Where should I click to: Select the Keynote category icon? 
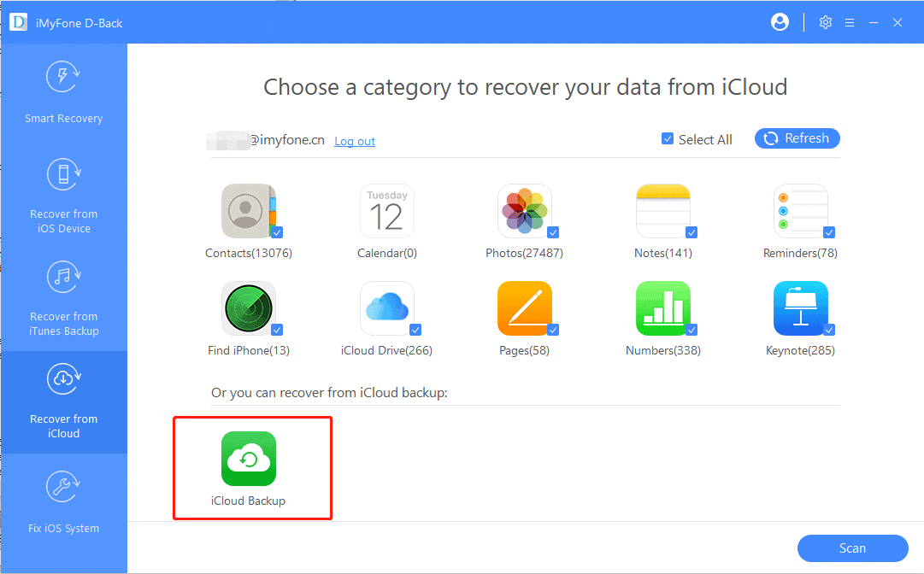pos(800,308)
